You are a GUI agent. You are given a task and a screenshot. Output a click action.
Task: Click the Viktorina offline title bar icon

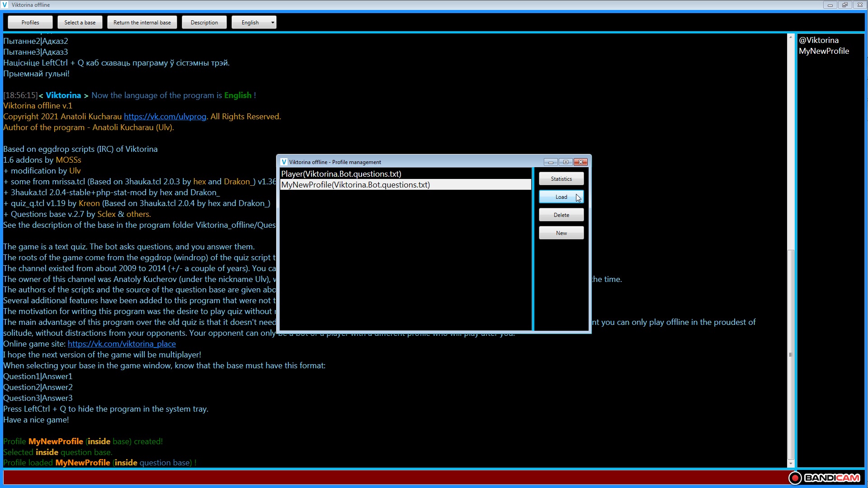pyautogui.click(x=5, y=5)
